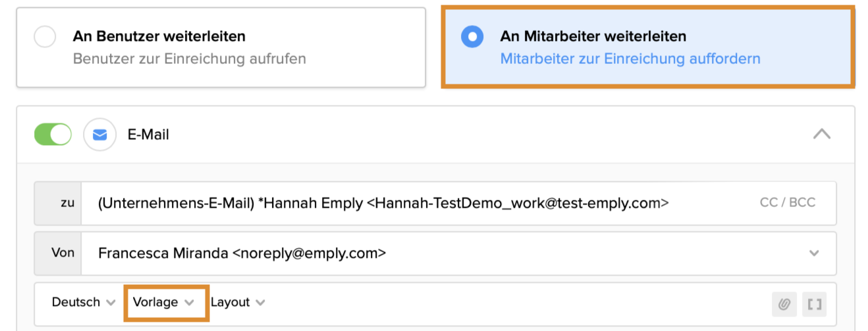Collapse the E-Mail section with the chevron
868x331 pixels.
821,134
